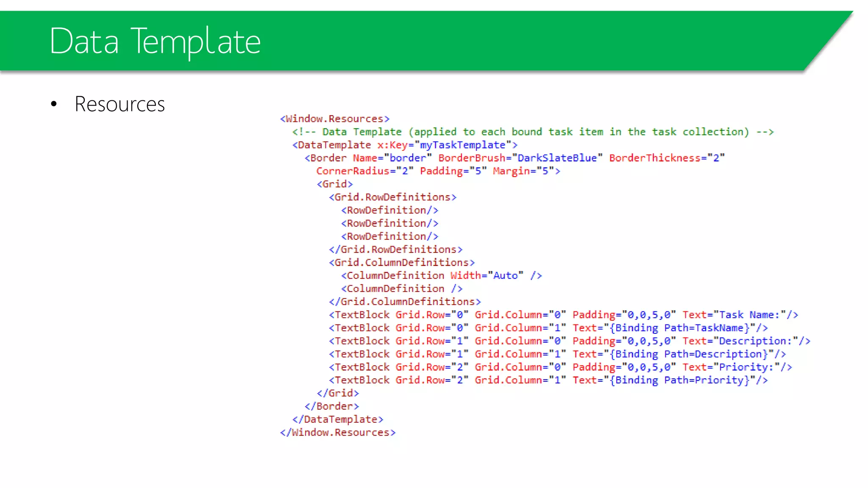Click the closing Grid.RowDefinitions tag

(x=395, y=250)
